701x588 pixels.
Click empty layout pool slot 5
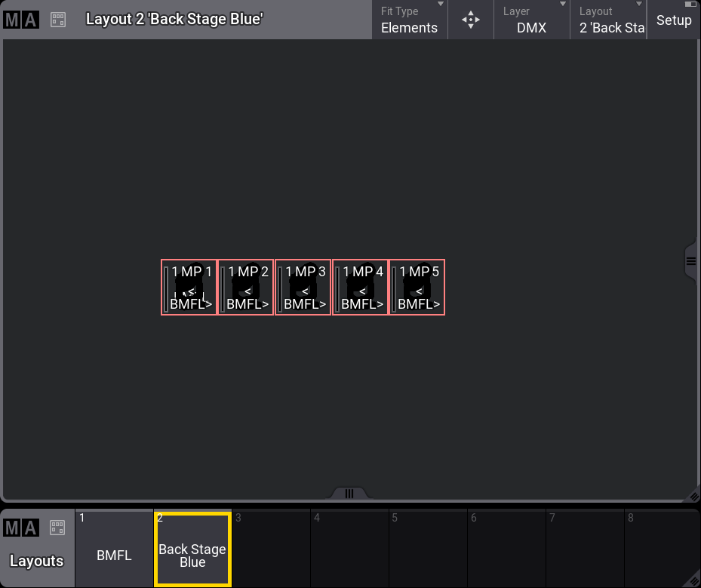click(x=428, y=548)
